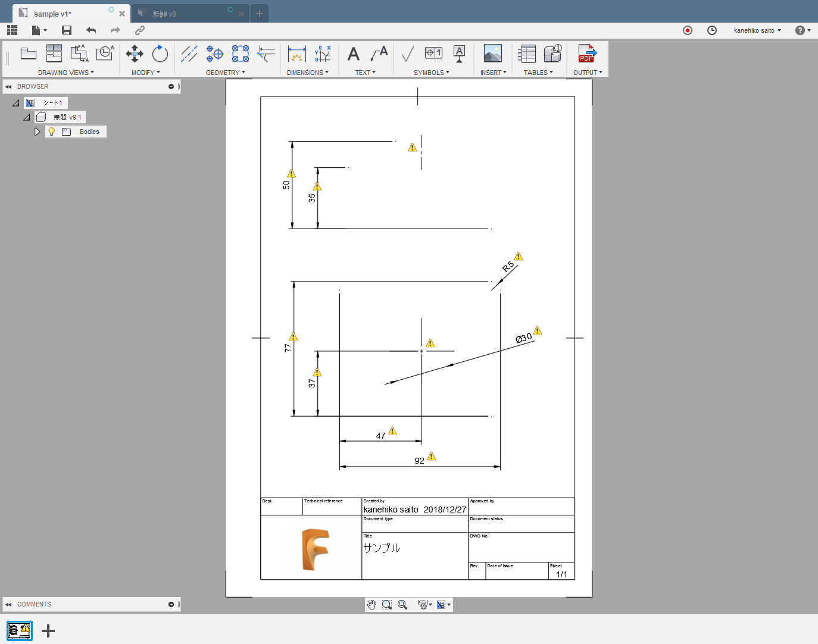Insert a Feature Control Frame symbol
The image size is (818, 644).
[433, 53]
